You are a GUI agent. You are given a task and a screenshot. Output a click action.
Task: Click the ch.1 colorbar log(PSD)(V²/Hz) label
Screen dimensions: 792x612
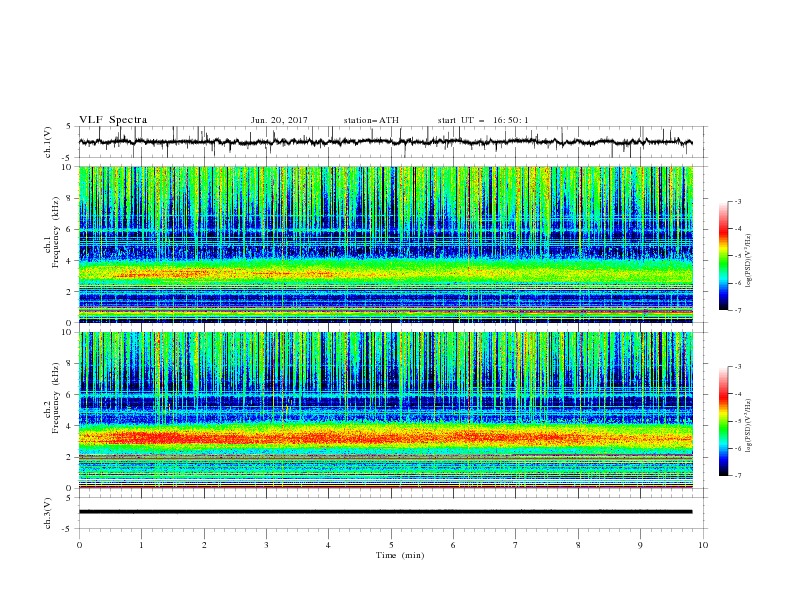point(748,260)
